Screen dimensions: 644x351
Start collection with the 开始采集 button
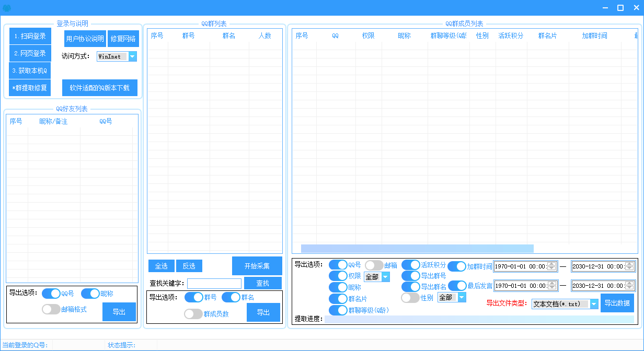tap(257, 266)
